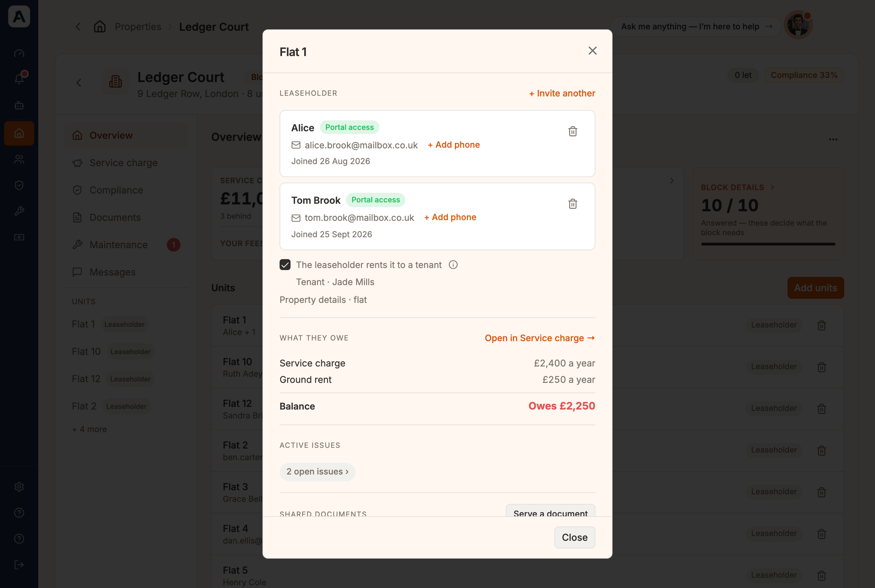875x588 pixels.
Task: Show + 4 more units in sidebar
Action: click(x=89, y=429)
